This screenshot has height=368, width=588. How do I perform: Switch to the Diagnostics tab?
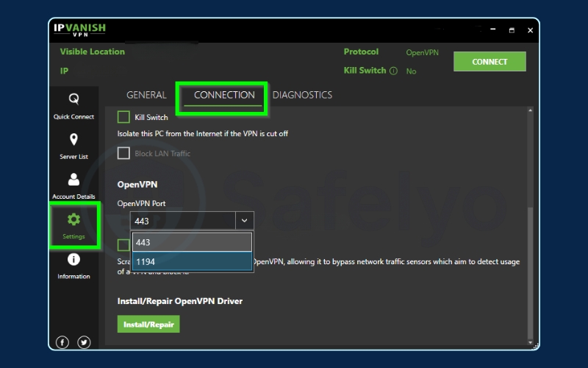click(302, 95)
